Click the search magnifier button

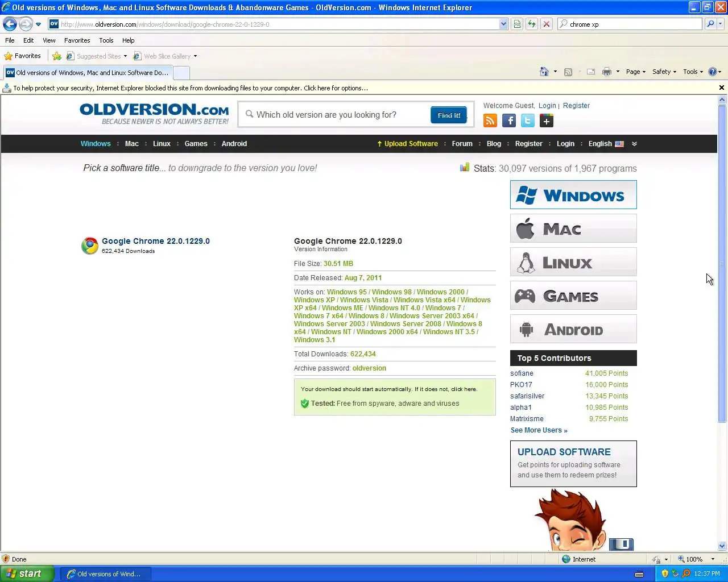coord(710,24)
